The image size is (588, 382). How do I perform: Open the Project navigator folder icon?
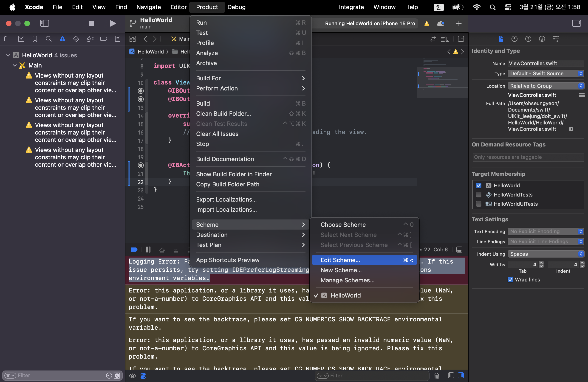(x=7, y=39)
